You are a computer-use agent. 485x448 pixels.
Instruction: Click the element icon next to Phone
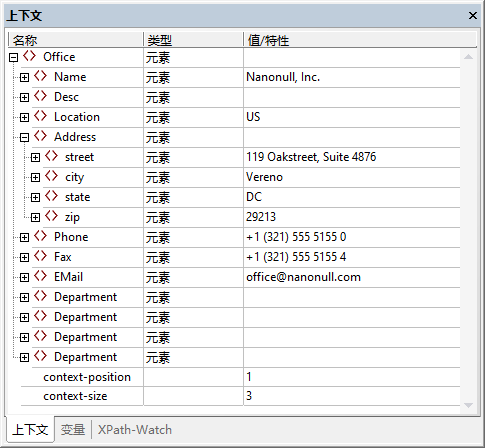click(x=40, y=236)
